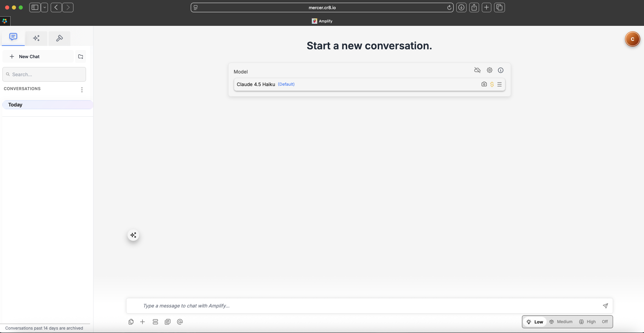
Task: Click the floating sparkles button
Action: click(133, 235)
